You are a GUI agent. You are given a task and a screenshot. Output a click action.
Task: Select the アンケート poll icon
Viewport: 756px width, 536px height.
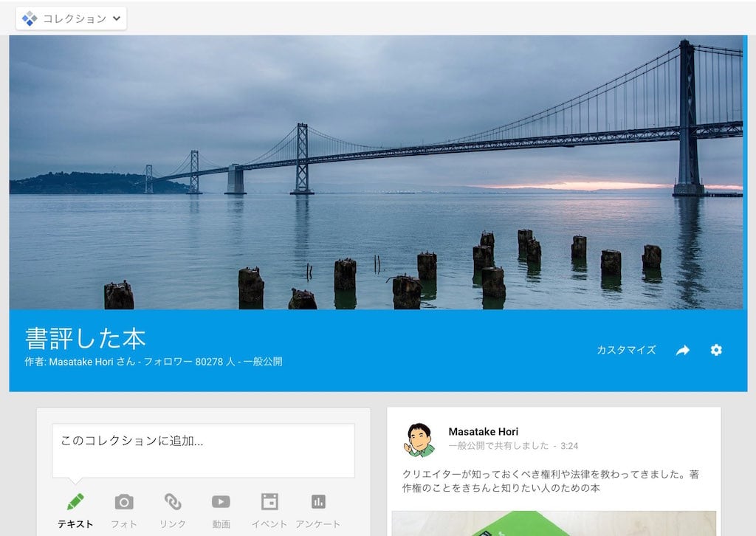(318, 502)
